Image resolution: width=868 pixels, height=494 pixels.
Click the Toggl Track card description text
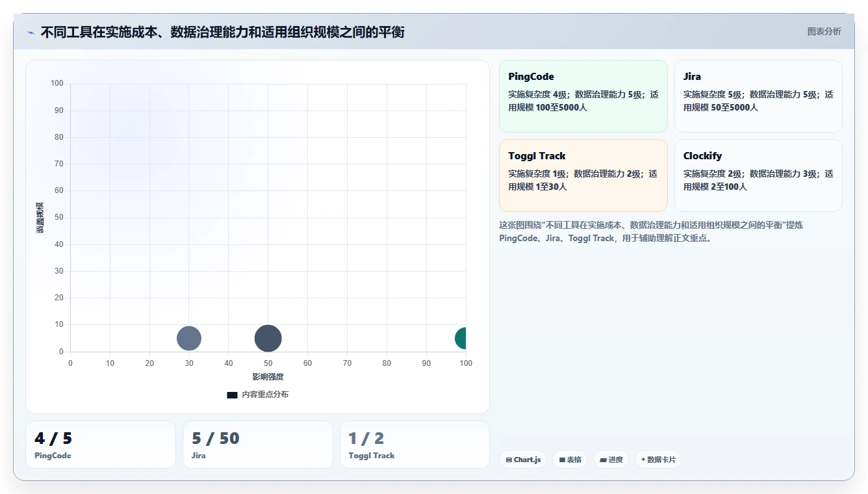pyautogui.click(x=583, y=180)
